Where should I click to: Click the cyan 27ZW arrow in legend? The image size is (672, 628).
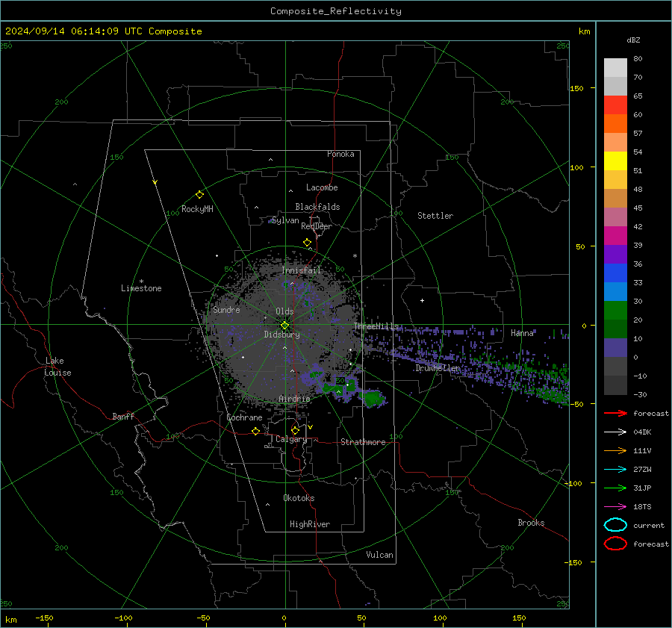(x=615, y=470)
